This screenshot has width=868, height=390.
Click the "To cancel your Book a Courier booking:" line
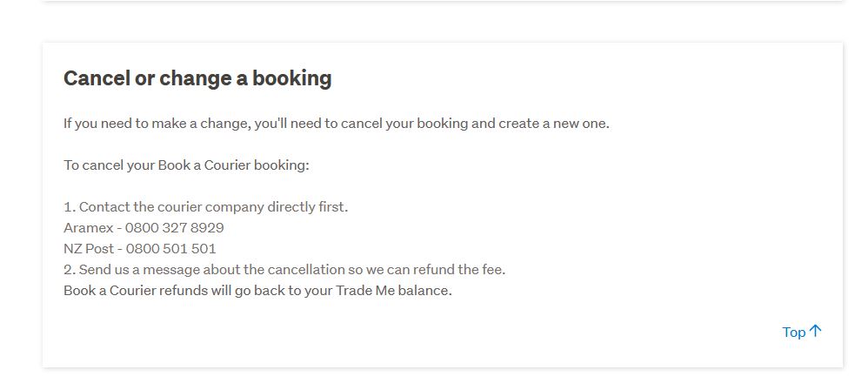[x=186, y=165]
